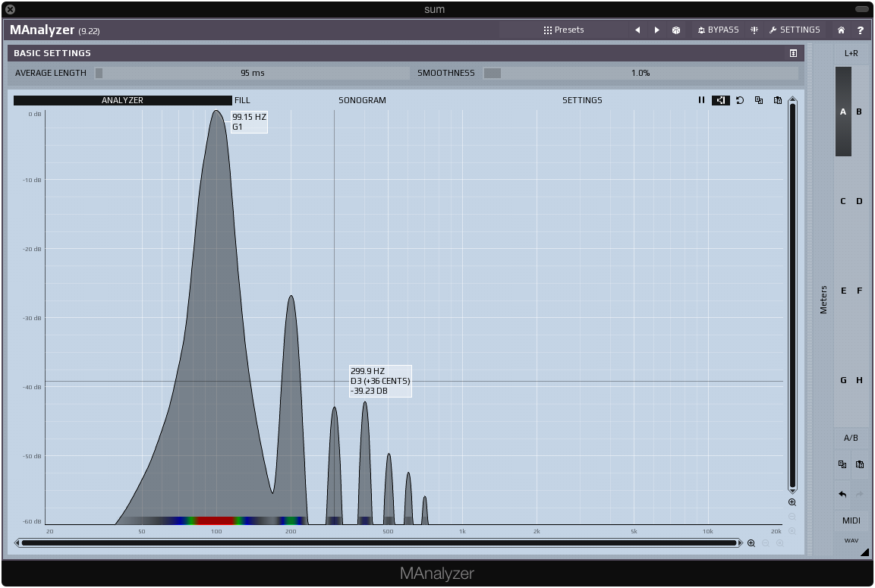Image resolution: width=875 pixels, height=588 pixels.
Task: Click the vertical zoom scrollbar
Action: point(792,296)
